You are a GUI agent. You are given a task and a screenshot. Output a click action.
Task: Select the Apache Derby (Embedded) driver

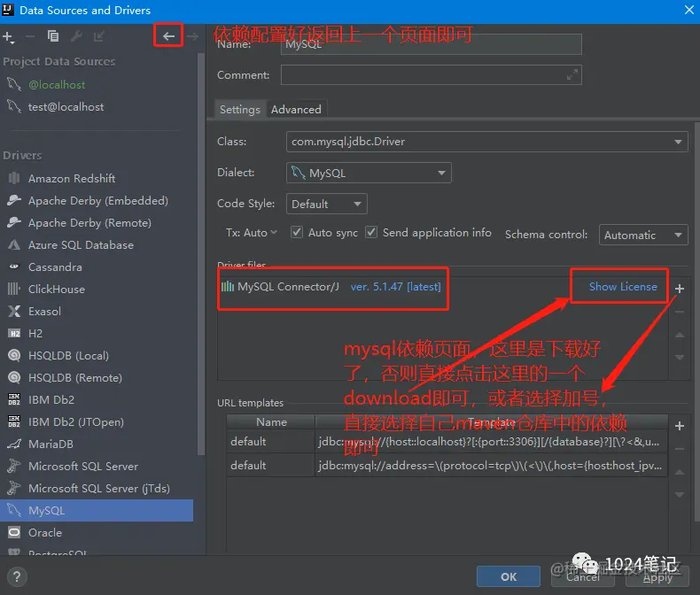point(97,201)
